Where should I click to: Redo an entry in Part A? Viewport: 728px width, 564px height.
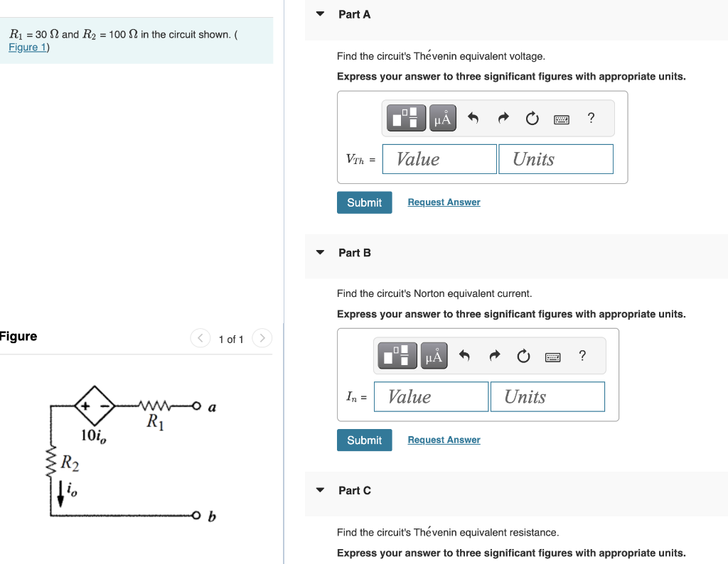(502, 118)
